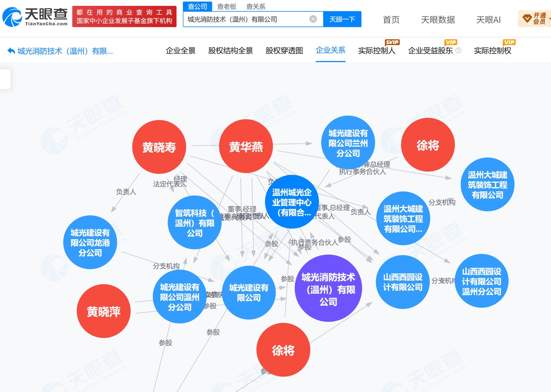The width and height of the screenshot is (551, 392).
Task: Click the 城光建设有限公司龙港分公司 node
Action: point(90,242)
